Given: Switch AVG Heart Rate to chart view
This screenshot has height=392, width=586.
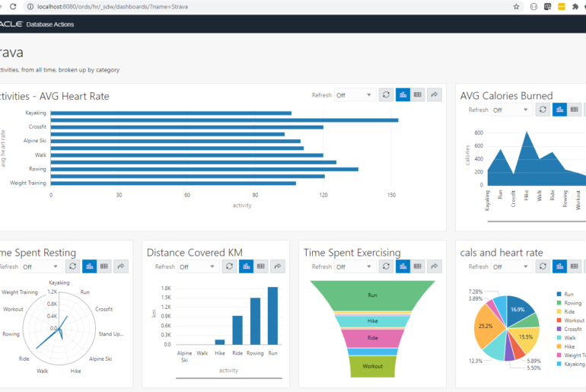Looking at the screenshot, I should 403,95.
